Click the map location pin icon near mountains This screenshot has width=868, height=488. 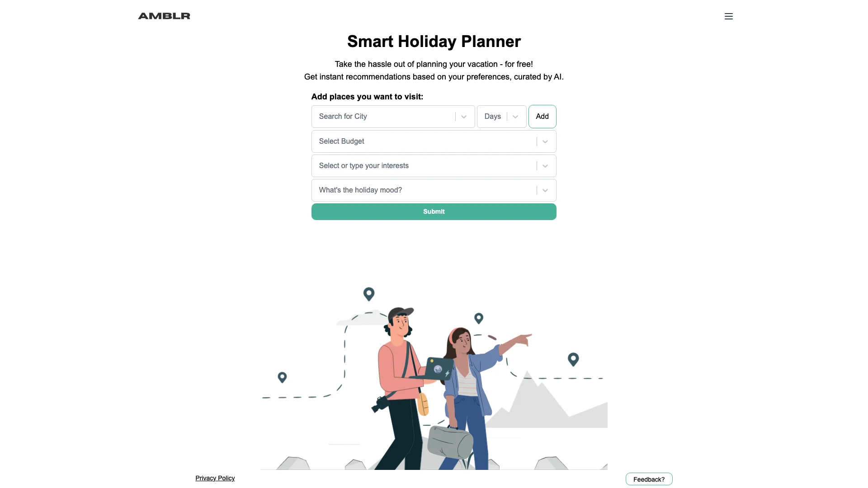572,359
